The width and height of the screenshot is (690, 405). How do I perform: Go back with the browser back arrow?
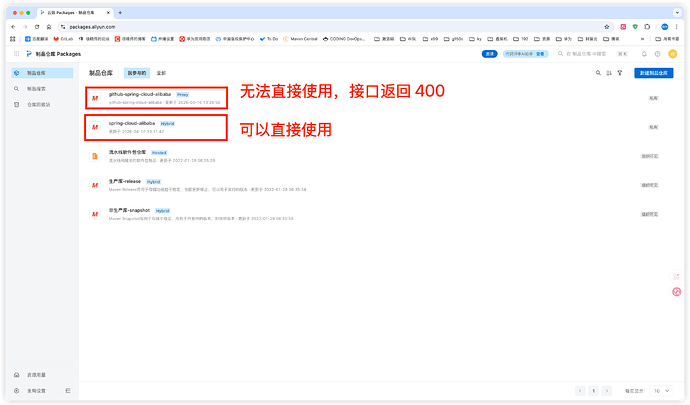coord(13,27)
